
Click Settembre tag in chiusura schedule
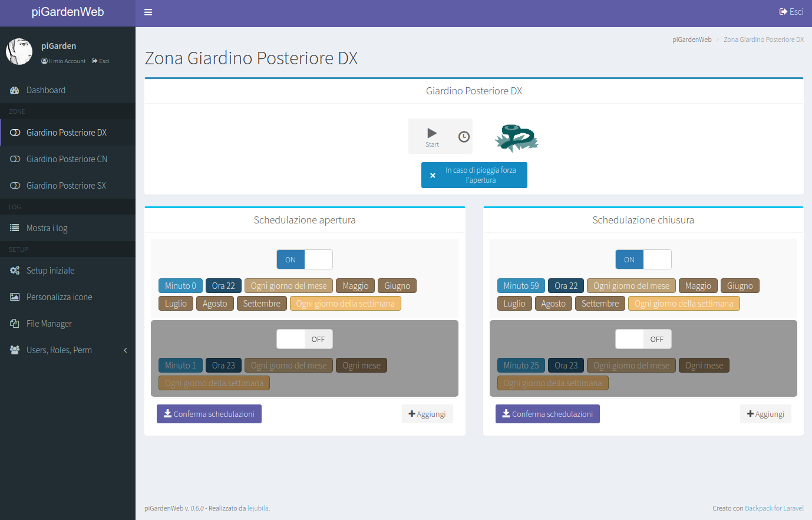600,304
